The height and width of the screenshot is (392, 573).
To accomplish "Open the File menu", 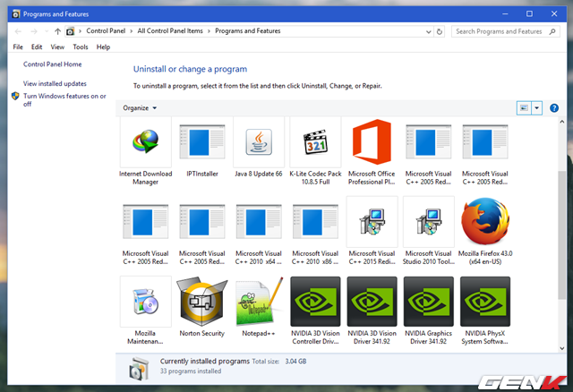I will (x=18, y=47).
